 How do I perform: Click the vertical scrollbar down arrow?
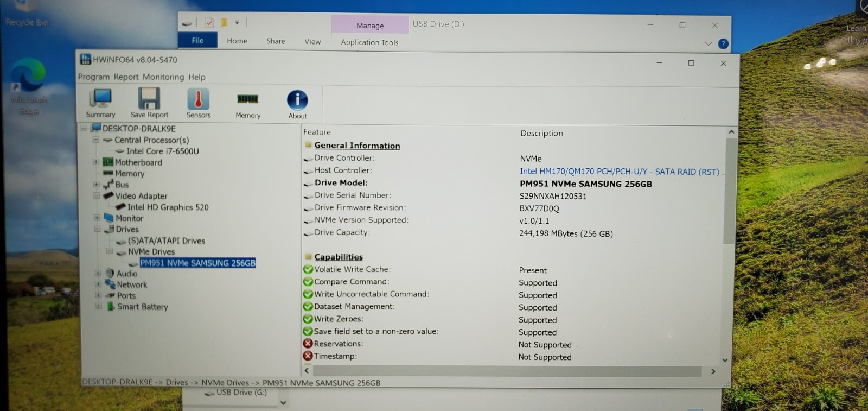tap(725, 360)
